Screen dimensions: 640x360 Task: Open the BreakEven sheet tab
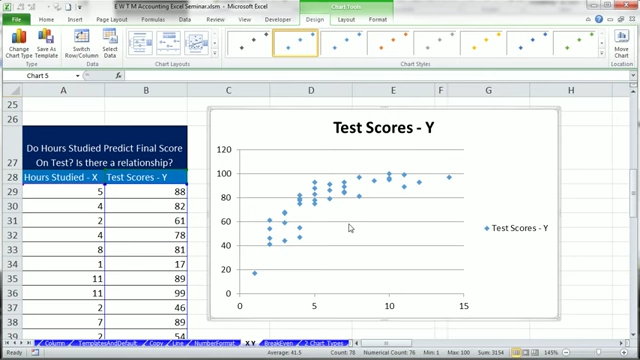pos(278,343)
